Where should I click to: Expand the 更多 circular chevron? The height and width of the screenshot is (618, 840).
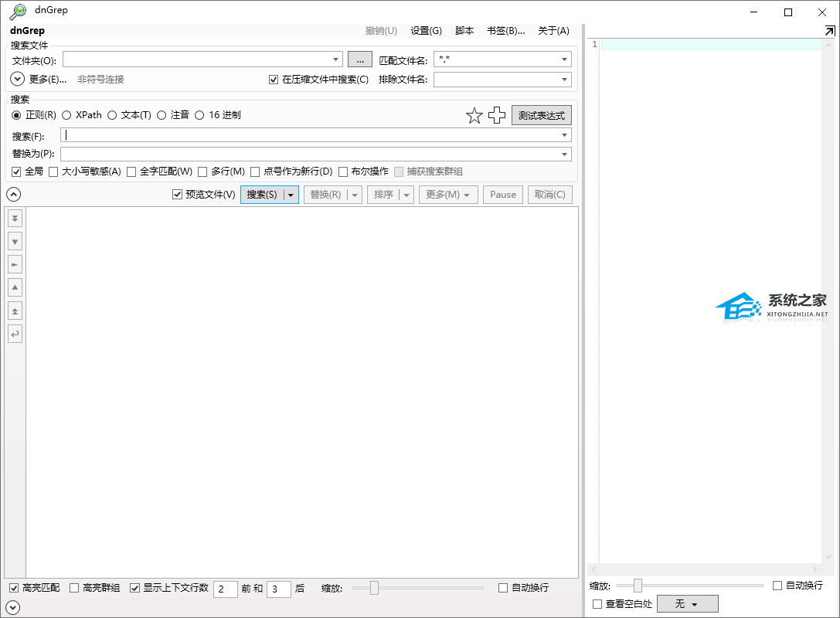[x=18, y=79]
